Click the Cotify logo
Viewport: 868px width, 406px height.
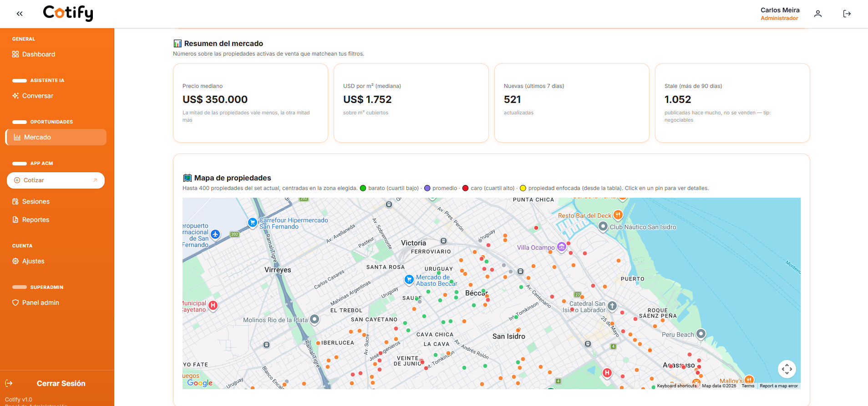(x=68, y=13)
